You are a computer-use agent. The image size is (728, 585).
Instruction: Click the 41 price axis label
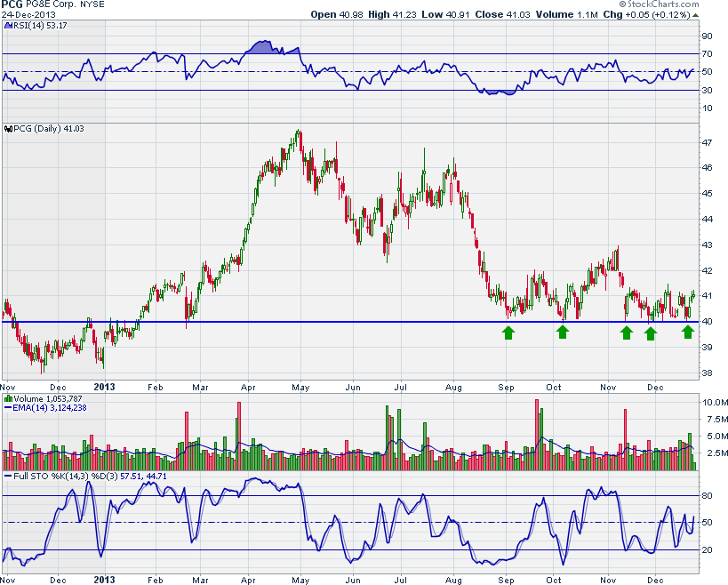coord(707,296)
